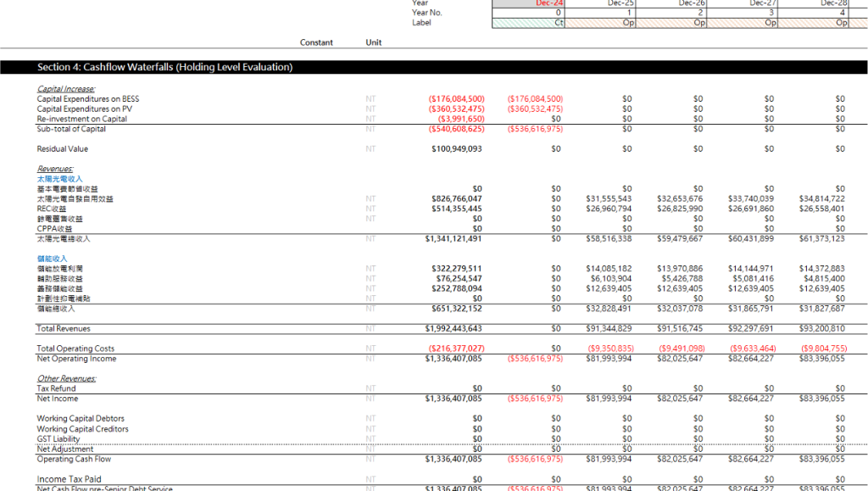868x491 pixels.
Task: Select the REC收益 row label
Action: click(51, 209)
